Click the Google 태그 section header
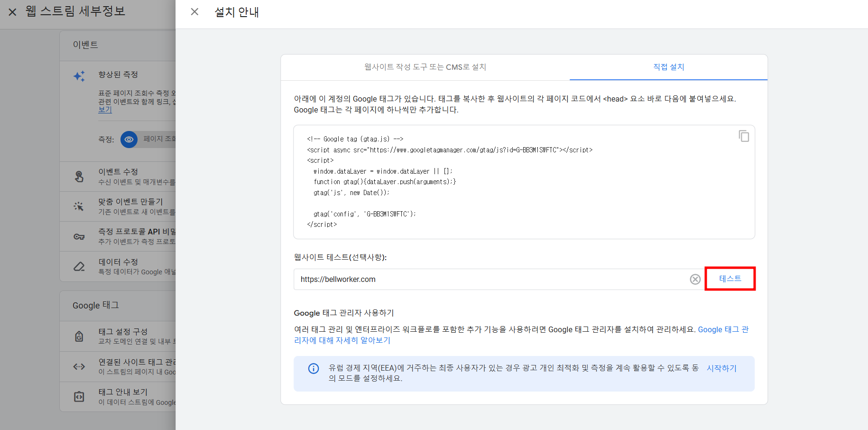Image resolution: width=868 pixels, height=430 pixels. [95, 305]
